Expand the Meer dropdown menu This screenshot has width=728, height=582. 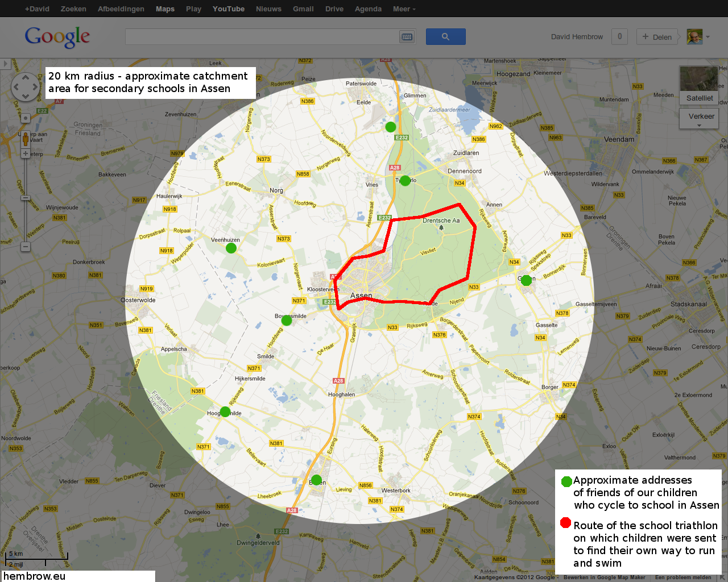coord(404,9)
